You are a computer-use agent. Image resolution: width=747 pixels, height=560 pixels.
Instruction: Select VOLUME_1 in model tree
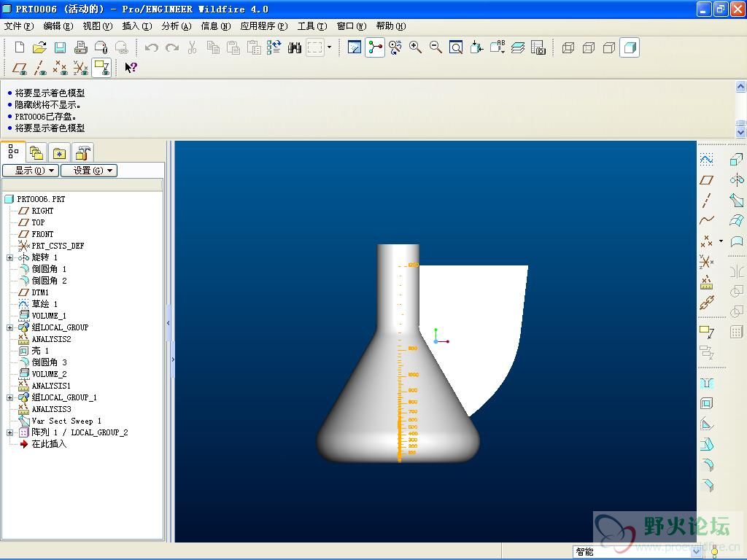tap(49, 316)
